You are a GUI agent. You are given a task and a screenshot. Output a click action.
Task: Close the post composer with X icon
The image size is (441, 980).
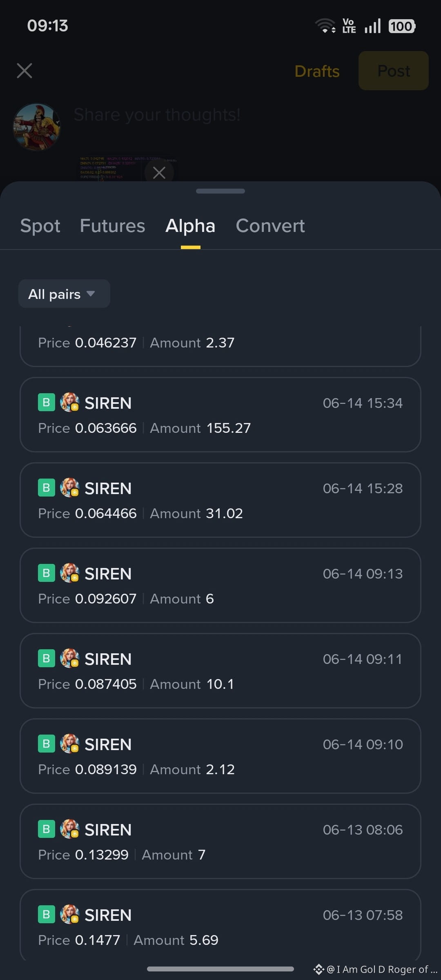click(x=24, y=71)
